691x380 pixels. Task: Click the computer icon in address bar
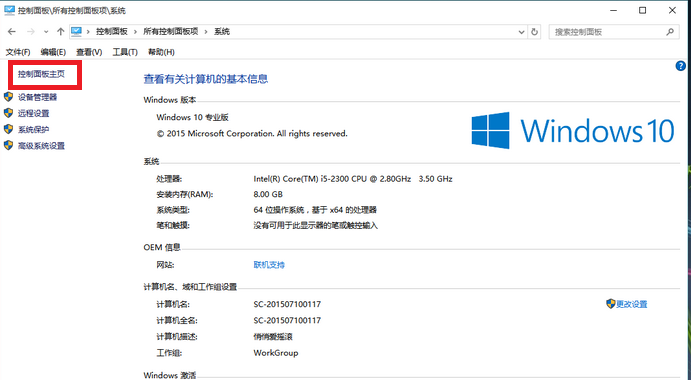click(x=76, y=32)
